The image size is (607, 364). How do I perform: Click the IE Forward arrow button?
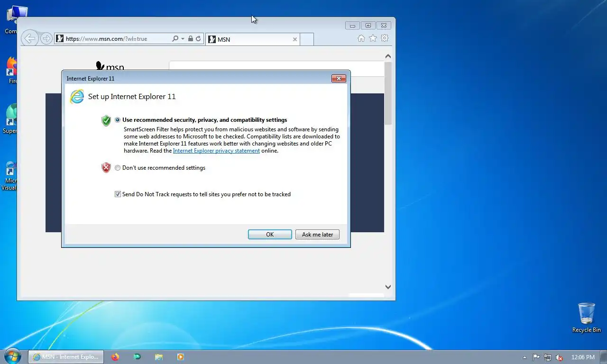(46, 38)
